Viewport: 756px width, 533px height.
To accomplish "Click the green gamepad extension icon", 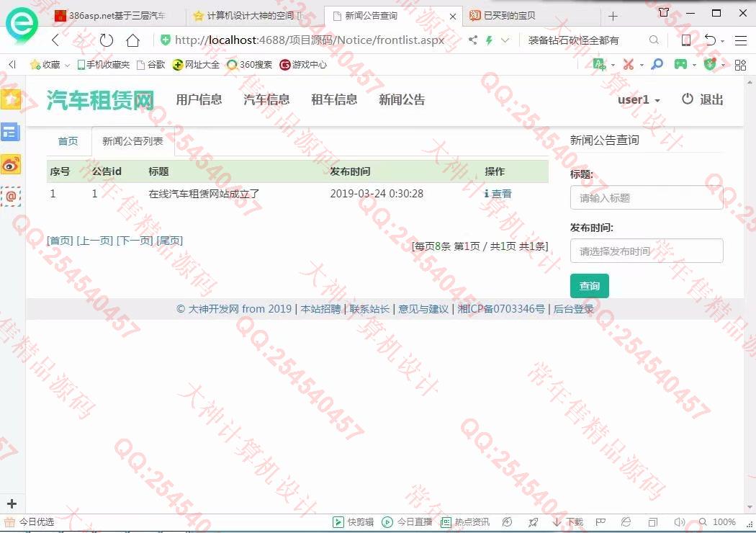I will tap(680, 64).
